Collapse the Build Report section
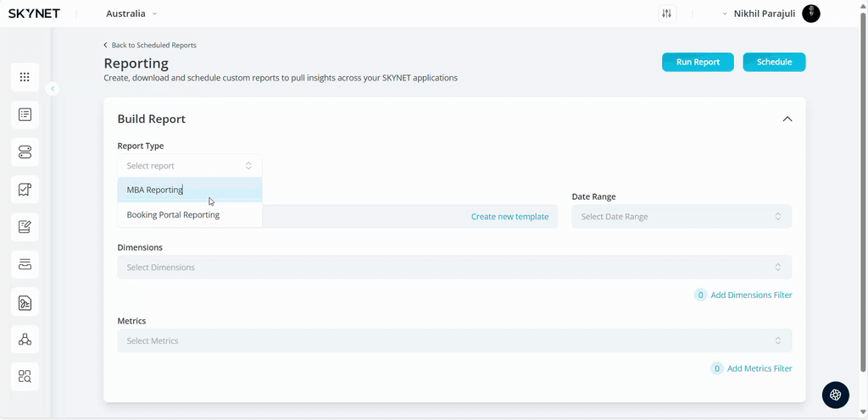Viewport: 868px width, 420px height. click(787, 119)
